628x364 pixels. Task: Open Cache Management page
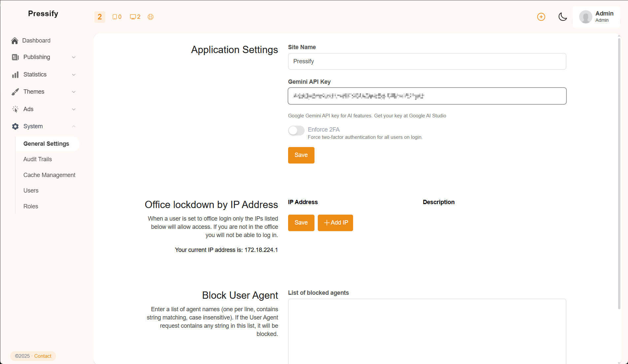(49, 175)
